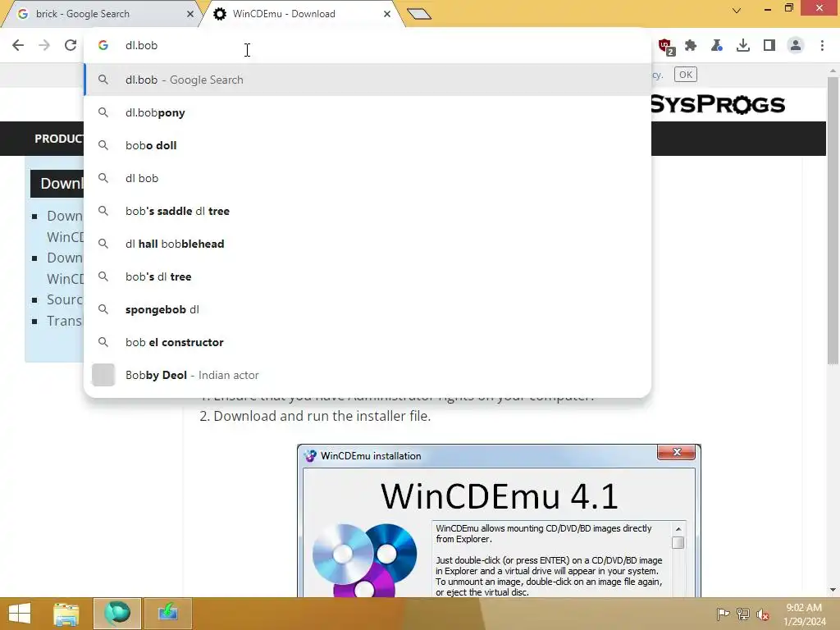The height and width of the screenshot is (630, 840).
Task: Open the profile avatar menu
Action: click(796, 45)
